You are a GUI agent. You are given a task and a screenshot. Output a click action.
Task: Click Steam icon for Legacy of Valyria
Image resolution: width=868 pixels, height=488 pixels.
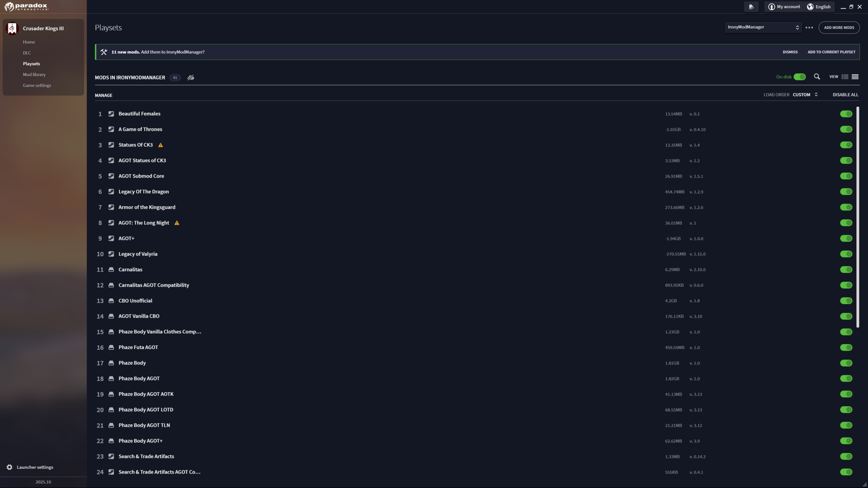(x=111, y=254)
